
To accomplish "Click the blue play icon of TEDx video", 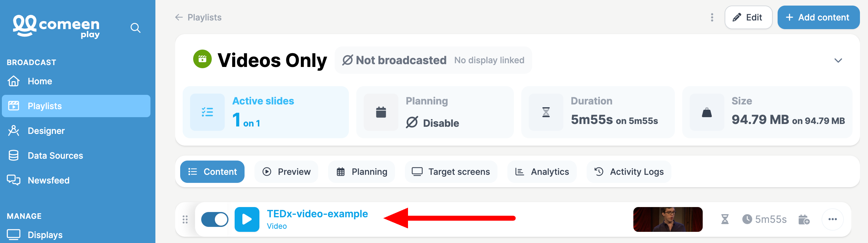I will 247,219.
